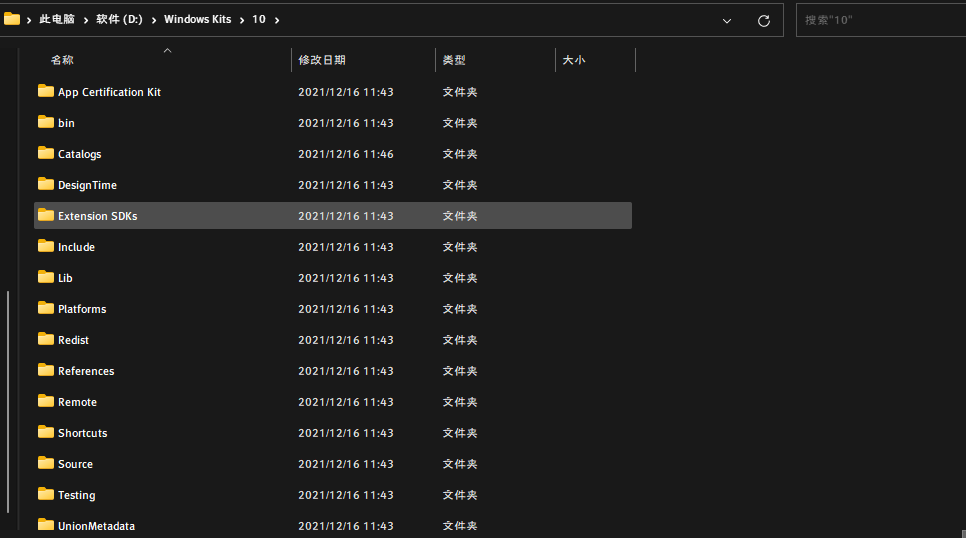Click the Source folder icon
This screenshot has width=966, height=538.
(46, 463)
